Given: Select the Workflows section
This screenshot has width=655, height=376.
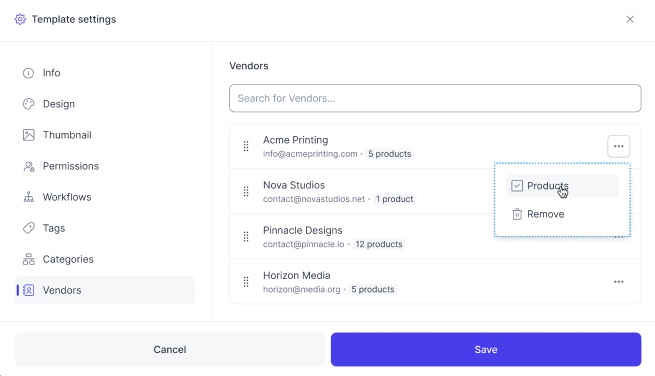Looking at the screenshot, I should [x=104, y=197].
